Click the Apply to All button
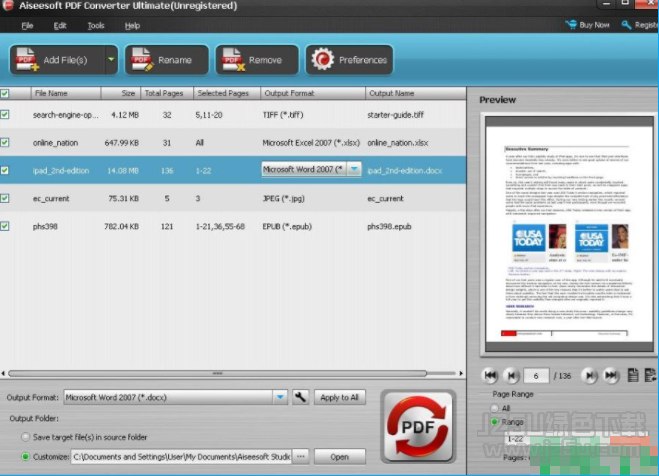 [340, 397]
